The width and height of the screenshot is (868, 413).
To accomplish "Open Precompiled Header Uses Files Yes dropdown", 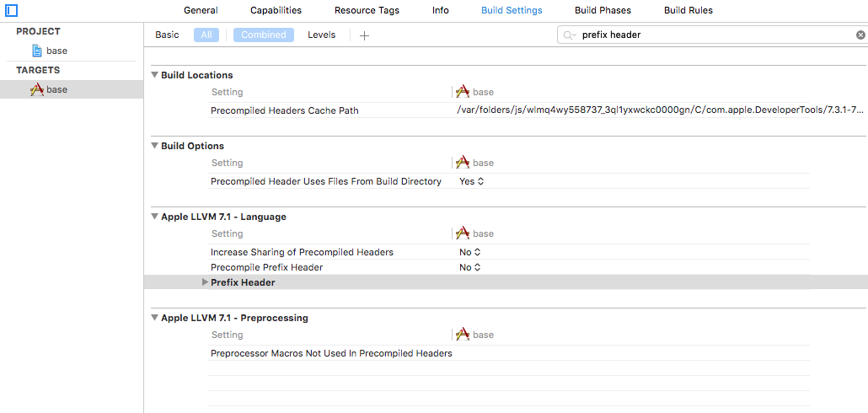I will (x=472, y=181).
